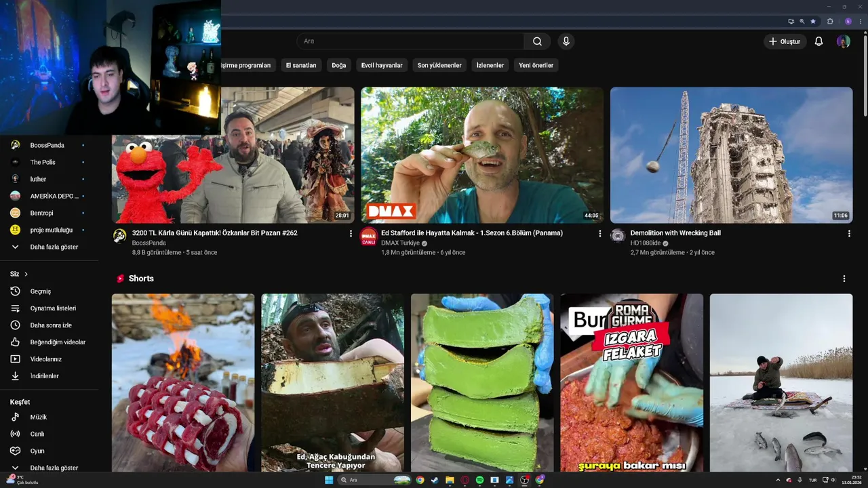Open proje mutluluğu subscription in sidebar
The image size is (868, 488).
coord(49,230)
